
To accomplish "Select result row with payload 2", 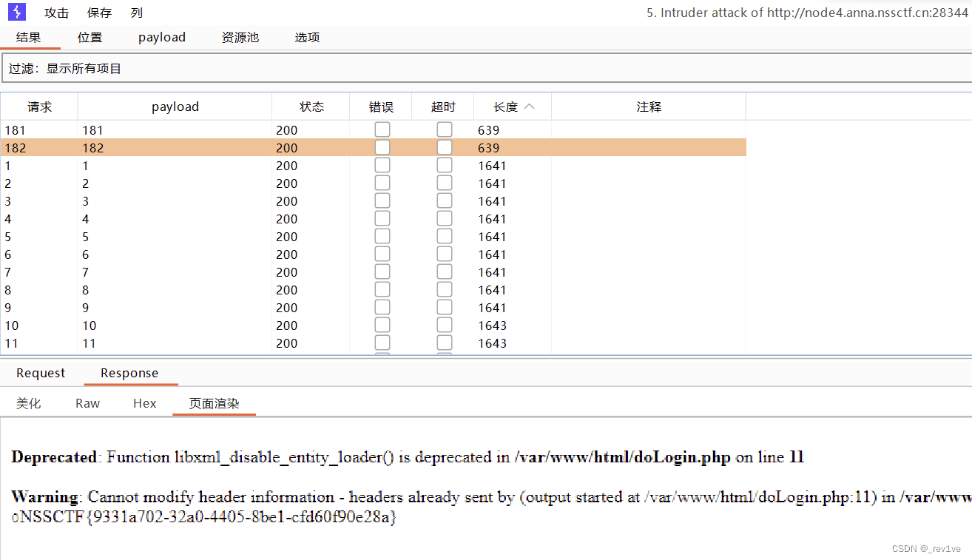I will click(373, 183).
